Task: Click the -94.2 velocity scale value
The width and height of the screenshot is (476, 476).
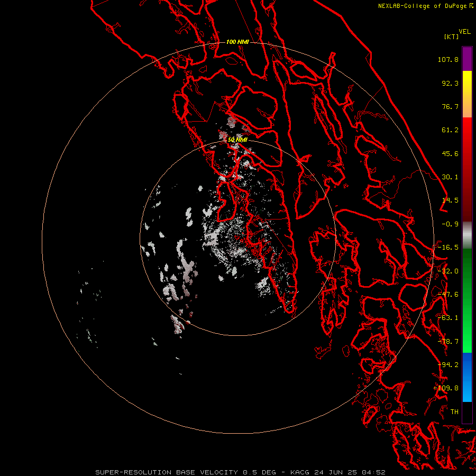Action: pos(448,365)
